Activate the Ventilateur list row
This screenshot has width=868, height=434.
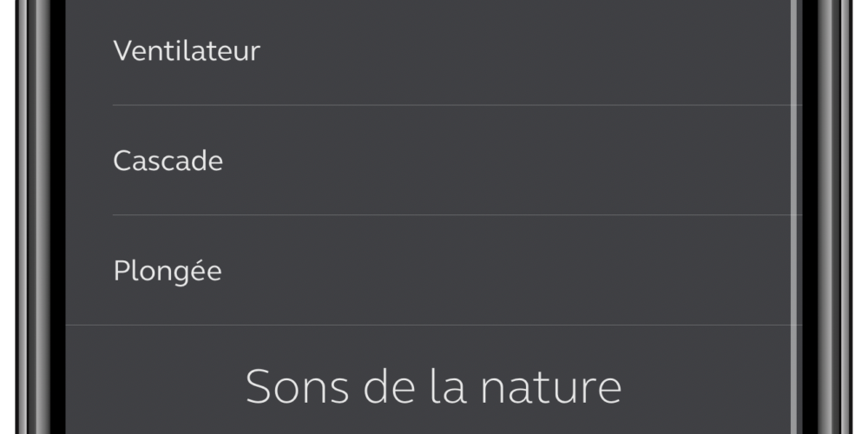pyautogui.click(x=433, y=52)
